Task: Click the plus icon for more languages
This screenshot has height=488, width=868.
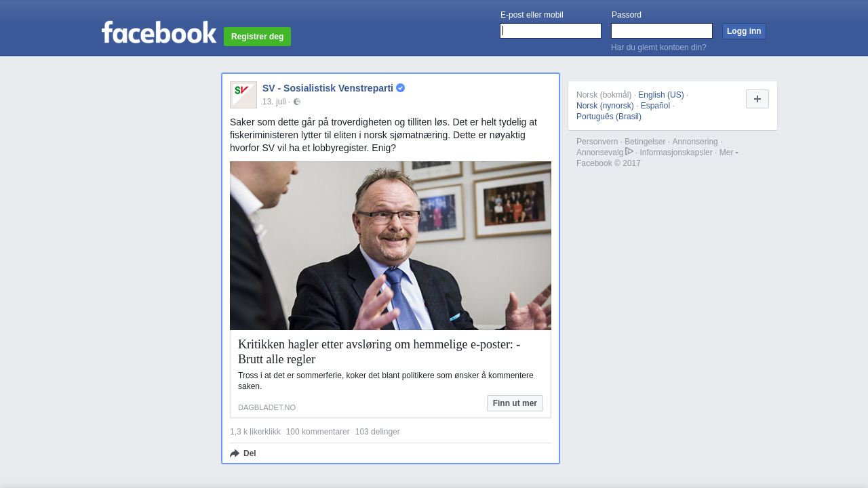Action: [757, 99]
